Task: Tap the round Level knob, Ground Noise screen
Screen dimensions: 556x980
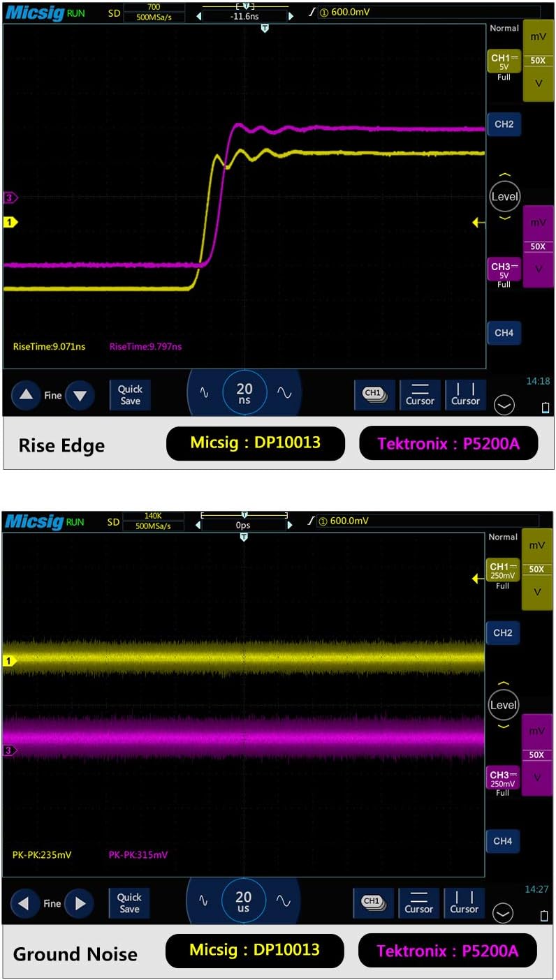Action: click(x=504, y=705)
